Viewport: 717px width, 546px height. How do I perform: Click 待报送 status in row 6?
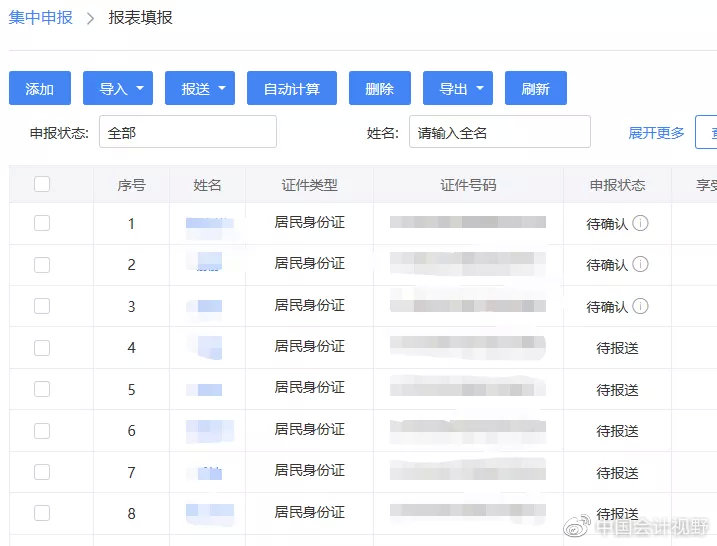pos(617,431)
